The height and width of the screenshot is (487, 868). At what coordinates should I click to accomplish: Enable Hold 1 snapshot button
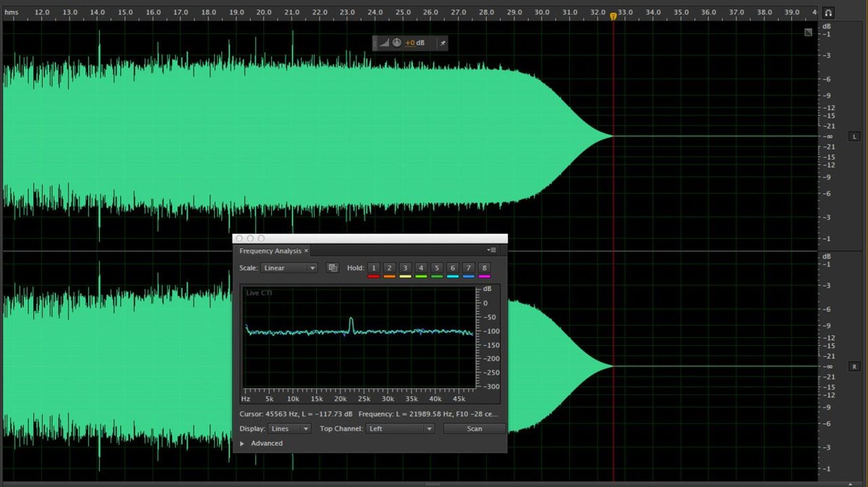tap(373, 268)
